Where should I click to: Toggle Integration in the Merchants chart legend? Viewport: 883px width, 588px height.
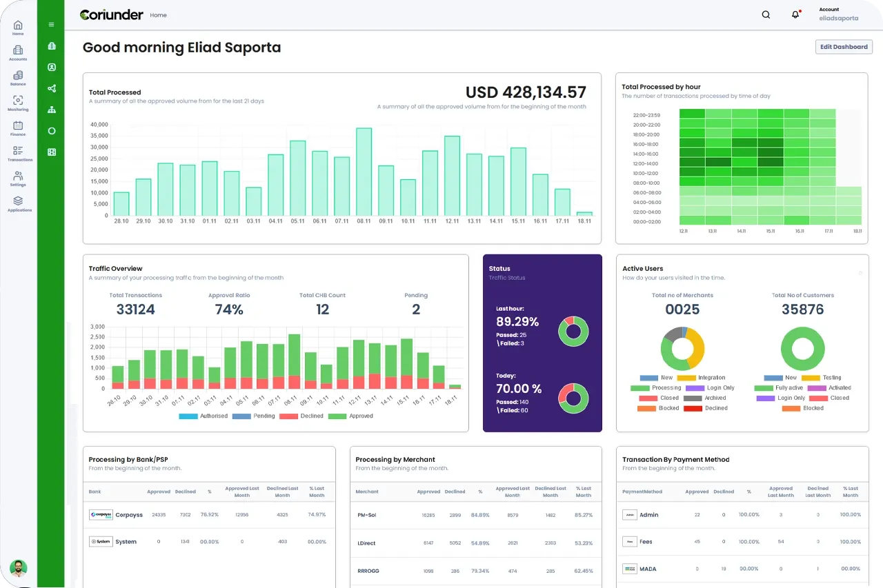702,378
